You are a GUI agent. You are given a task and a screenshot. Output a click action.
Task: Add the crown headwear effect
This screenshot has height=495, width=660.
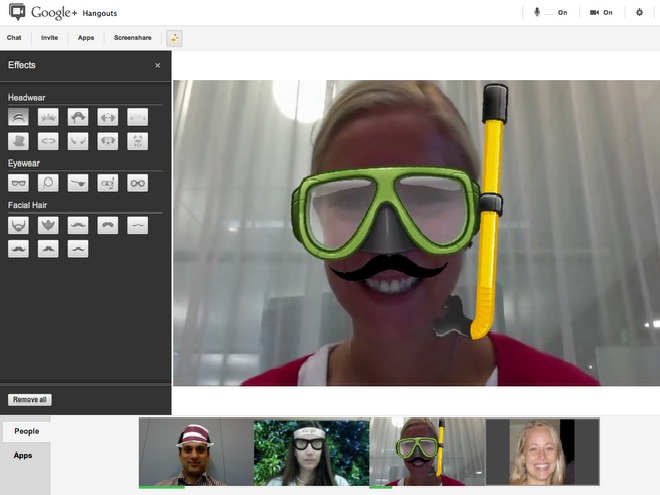click(x=48, y=117)
